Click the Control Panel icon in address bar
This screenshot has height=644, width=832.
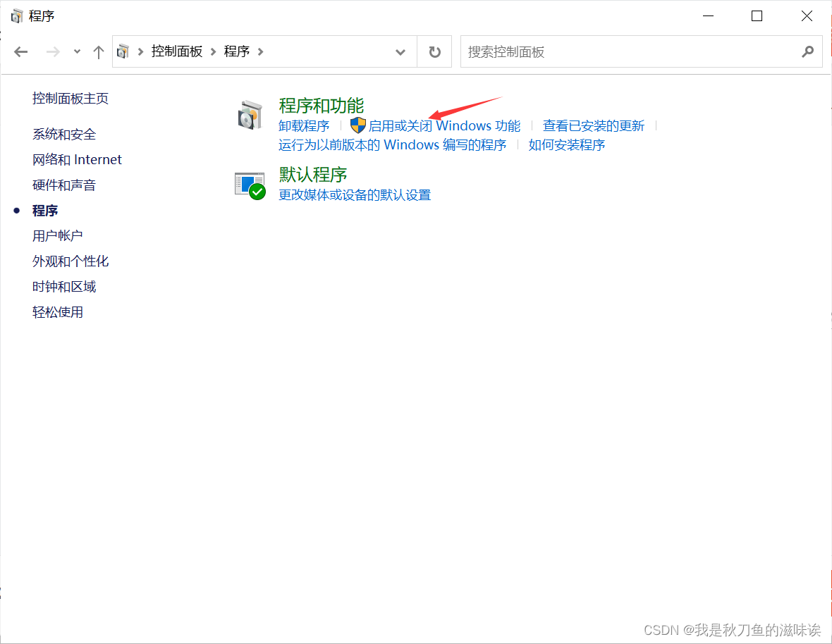(123, 51)
